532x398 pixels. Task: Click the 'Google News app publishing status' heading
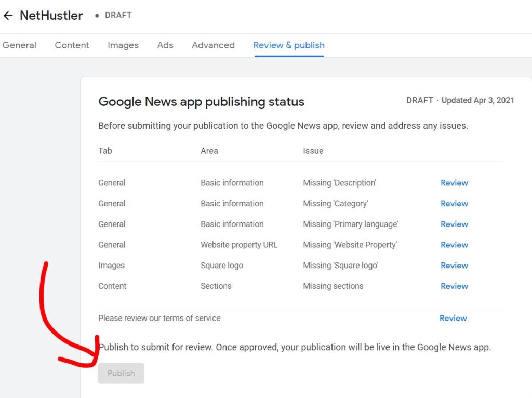[x=201, y=102]
